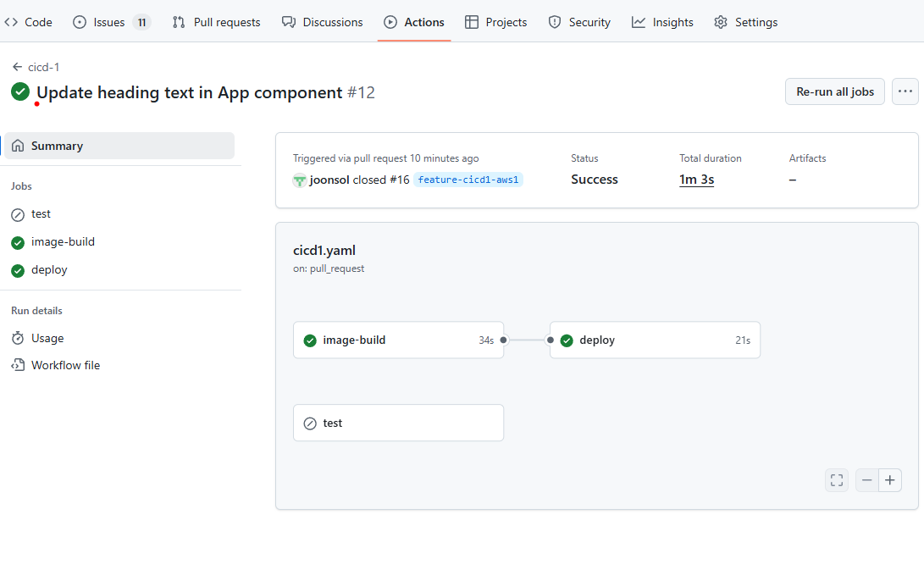
Task: Open the three-dots more options menu
Action: (x=905, y=91)
